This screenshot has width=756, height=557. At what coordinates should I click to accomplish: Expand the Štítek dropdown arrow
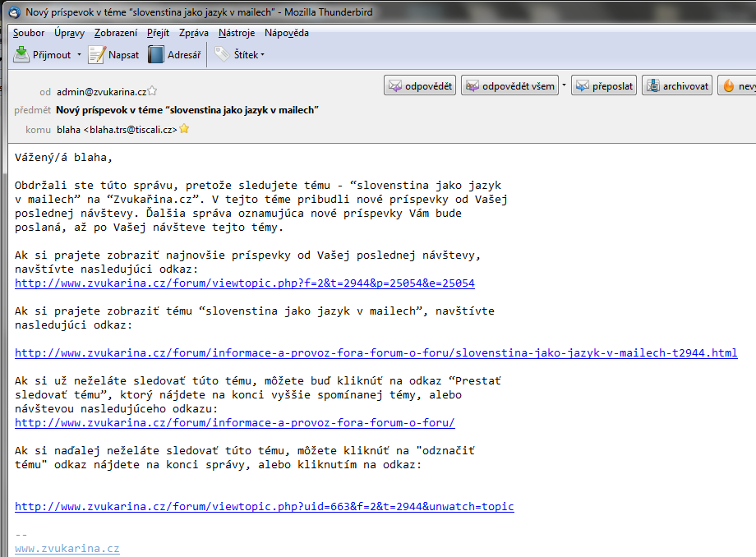click(262, 55)
